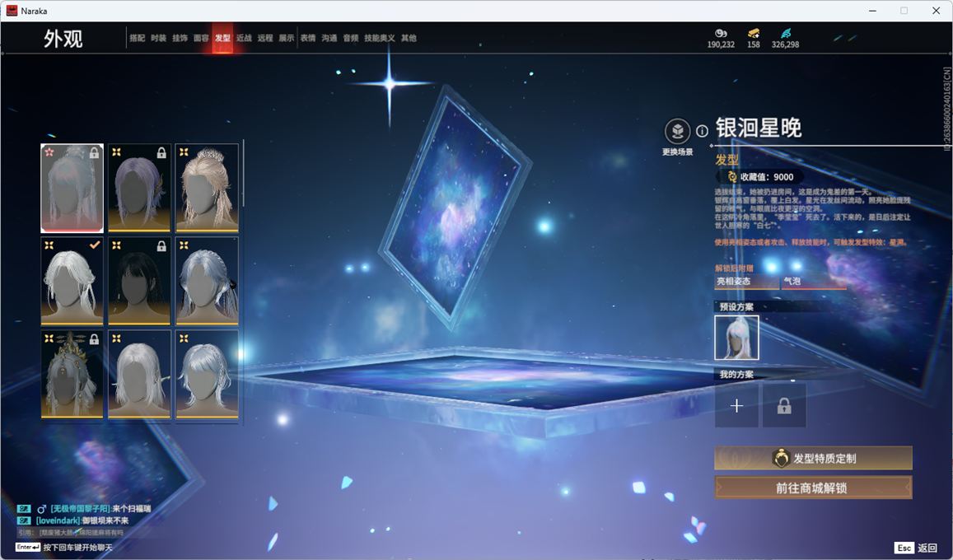Switch to the 技能奥义 tab
The height and width of the screenshot is (560, 953).
379,38
